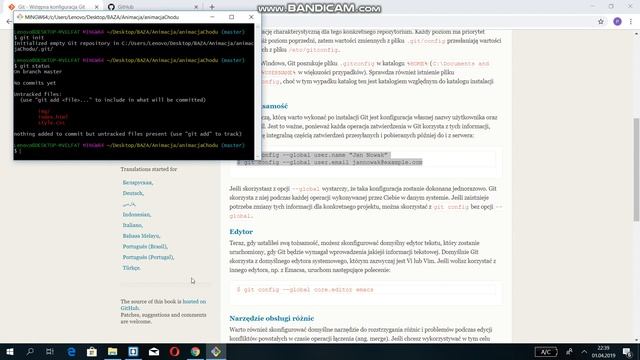
Task: Click the Git Bash title bar icon
Action: click(20, 17)
